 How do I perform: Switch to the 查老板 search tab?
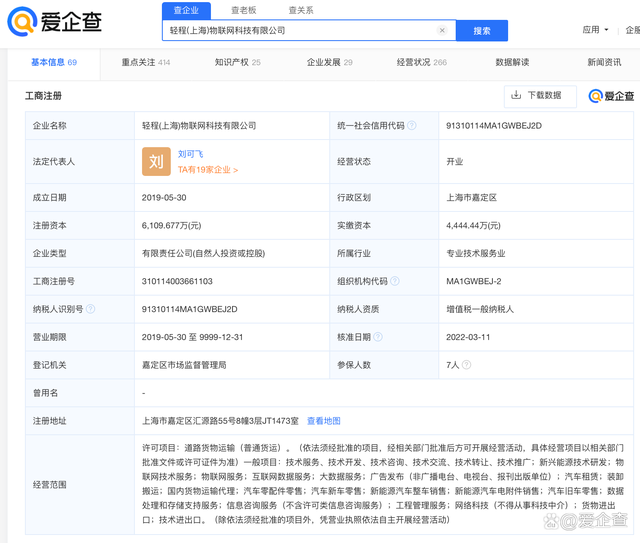coord(243,10)
